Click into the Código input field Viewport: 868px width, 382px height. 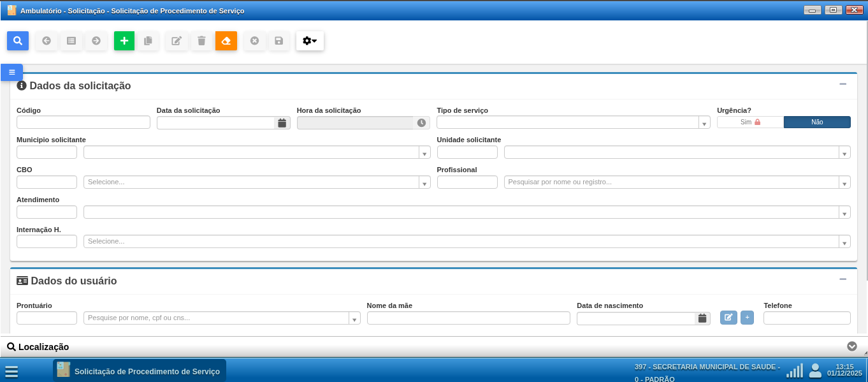83,123
